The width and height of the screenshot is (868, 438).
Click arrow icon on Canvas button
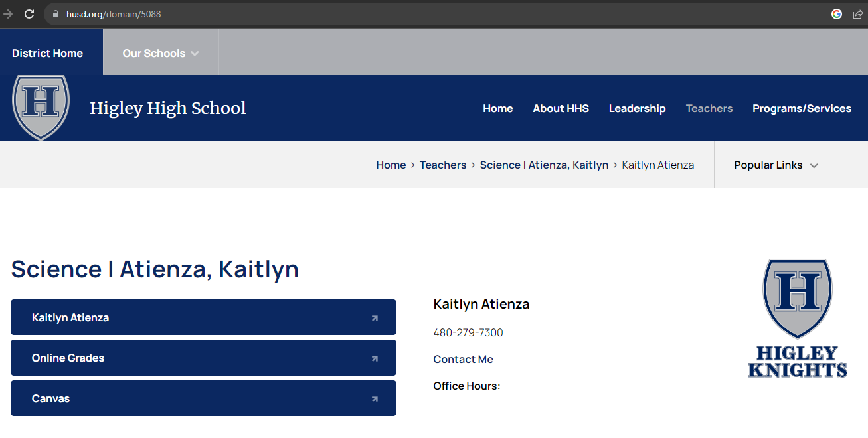[375, 399]
